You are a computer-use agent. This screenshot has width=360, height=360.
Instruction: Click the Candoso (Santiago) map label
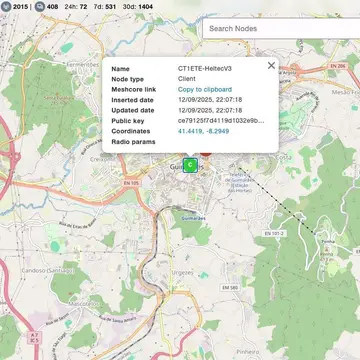click(47, 271)
